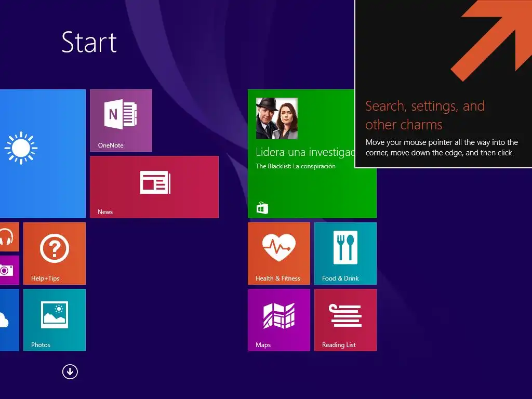This screenshot has width=532, height=399.
Task: Open the Health & Fitness tile
Action: click(279, 254)
